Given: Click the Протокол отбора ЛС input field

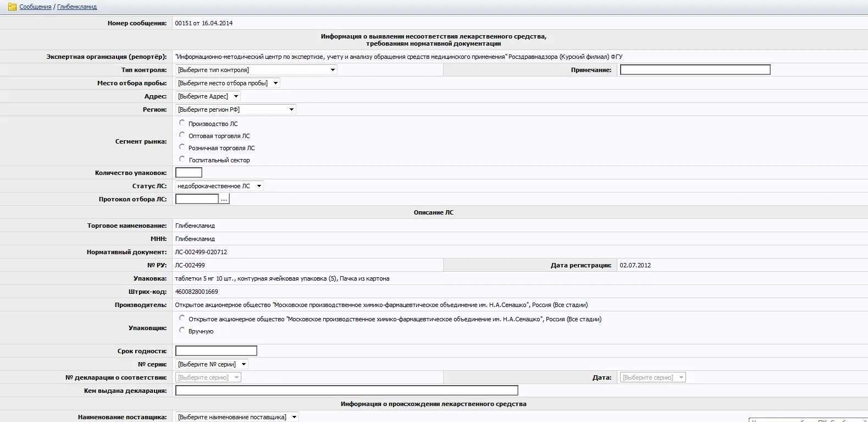Looking at the screenshot, I should pos(197,199).
